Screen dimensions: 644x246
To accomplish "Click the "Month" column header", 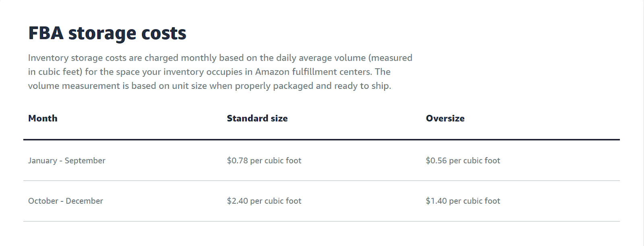I will tap(43, 119).
